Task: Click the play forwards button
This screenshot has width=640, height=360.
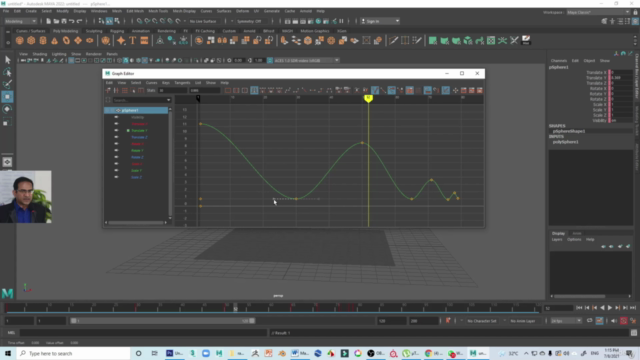Action: [x=610, y=308]
